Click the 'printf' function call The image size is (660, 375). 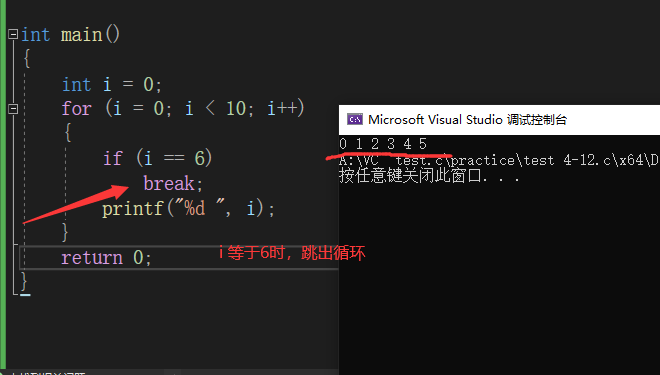[x=133, y=208]
